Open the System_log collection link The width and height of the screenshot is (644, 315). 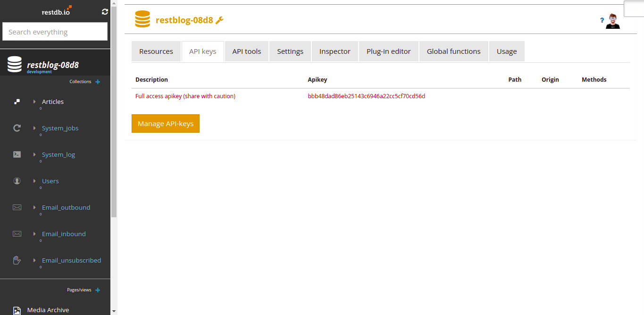59,154
